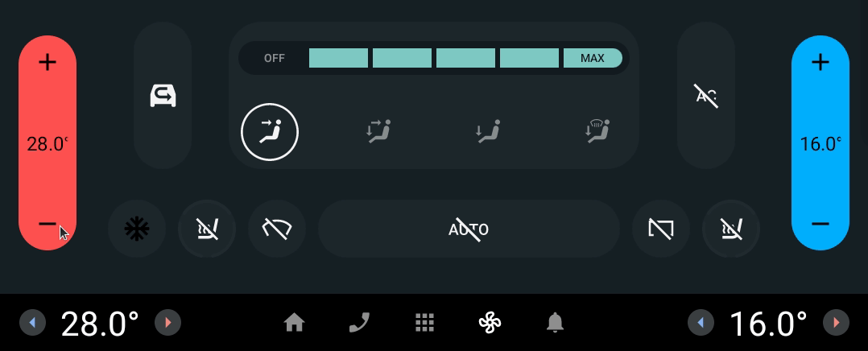The image size is (868, 351).
Task: Toggle the driver seat heater
Action: pos(207,229)
